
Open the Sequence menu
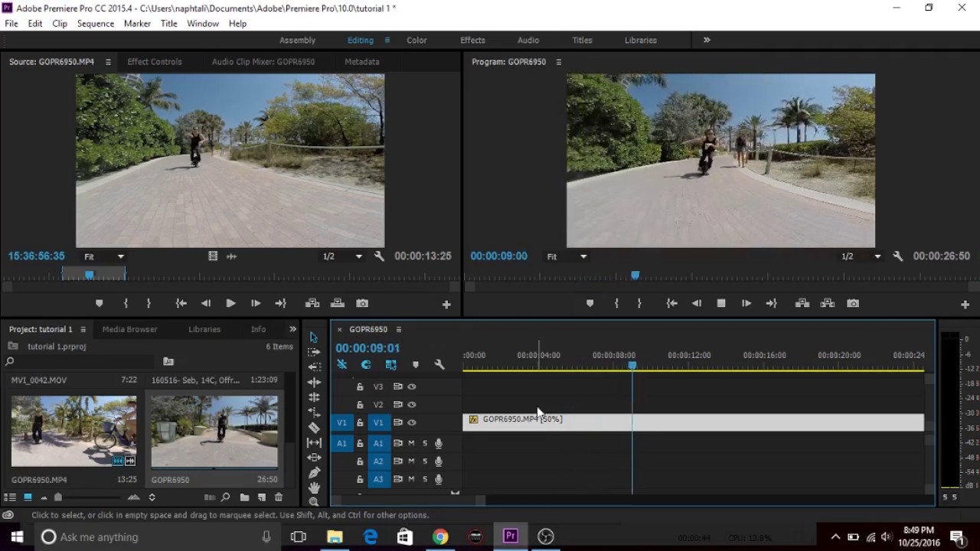pyautogui.click(x=95, y=24)
